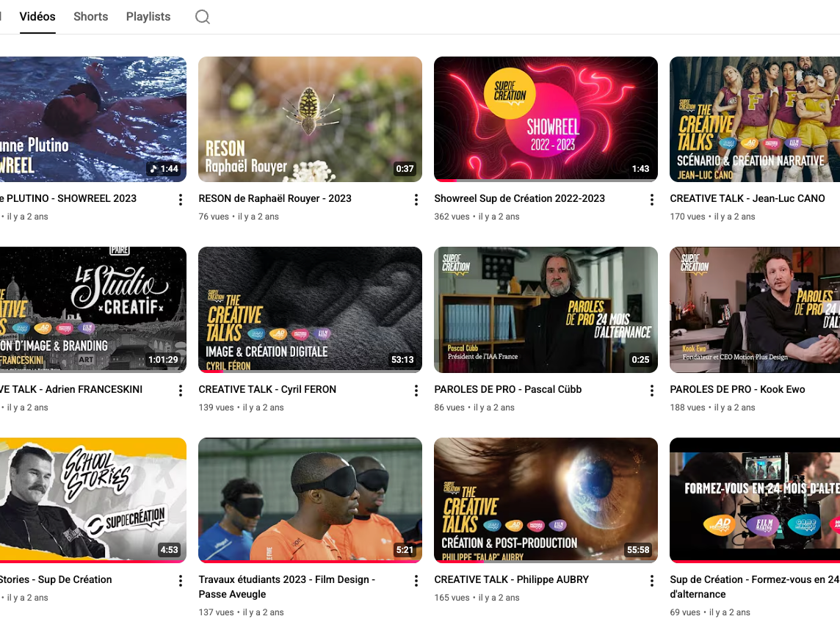Play the RESON spider thumbnail
Image resolution: width=840 pixels, height=630 pixels.
click(310, 119)
